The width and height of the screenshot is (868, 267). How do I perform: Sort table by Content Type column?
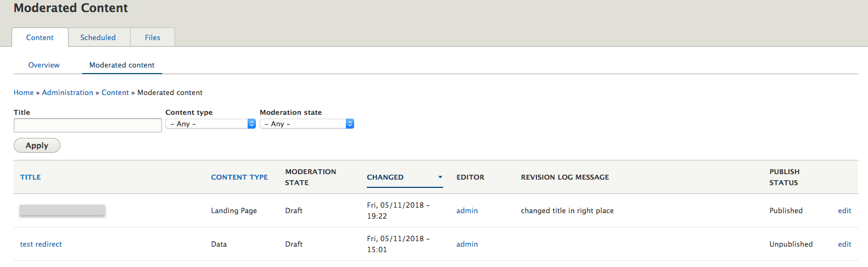point(239,177)
